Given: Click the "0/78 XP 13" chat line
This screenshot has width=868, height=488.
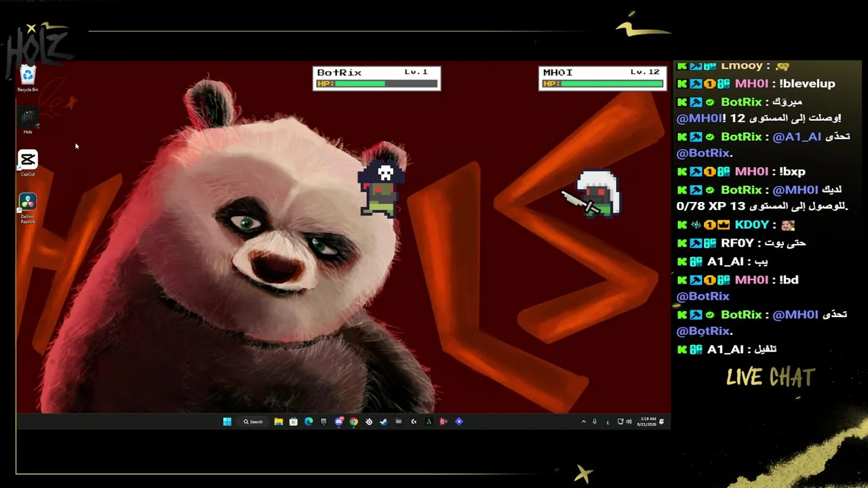Looking at the screenshot, I should coord(762,206).
